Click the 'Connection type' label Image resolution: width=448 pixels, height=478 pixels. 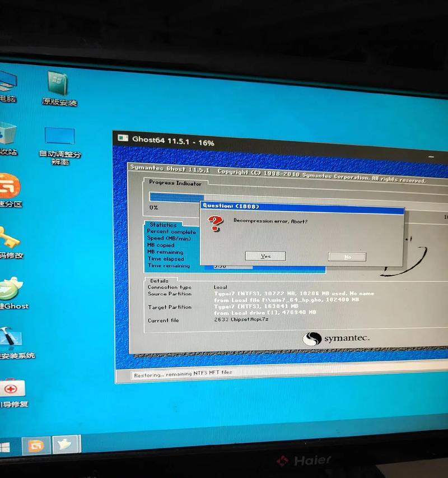coord(169,287)
